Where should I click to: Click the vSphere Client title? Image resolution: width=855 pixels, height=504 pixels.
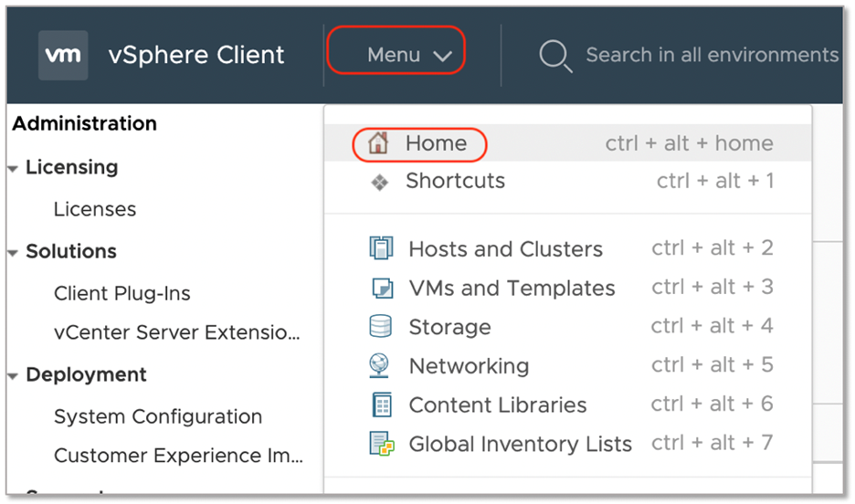tap(196, 55)
